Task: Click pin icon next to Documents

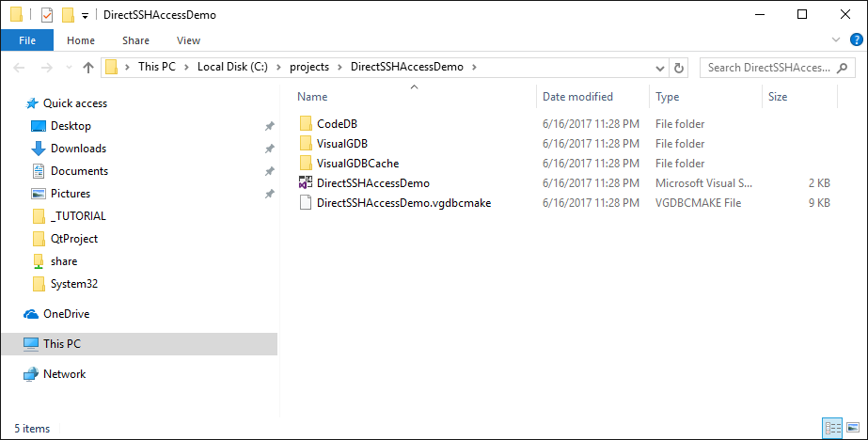Action: pos(269,171)
